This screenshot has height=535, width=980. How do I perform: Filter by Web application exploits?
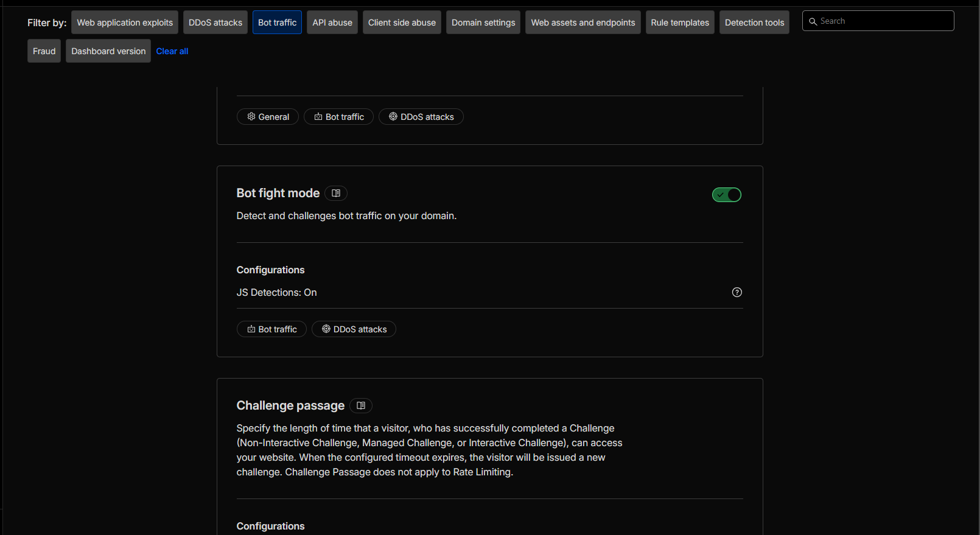(x=125, y=23)
